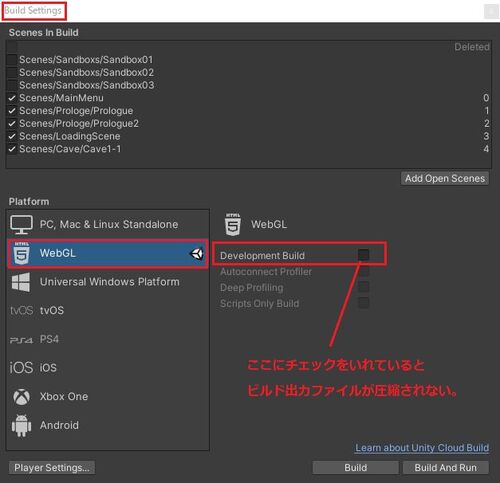This screenshot has height=483, width=500.
Task: Click the PC, Mac & Linux Standalone monitor icon
Action: [x=21, y=224]
